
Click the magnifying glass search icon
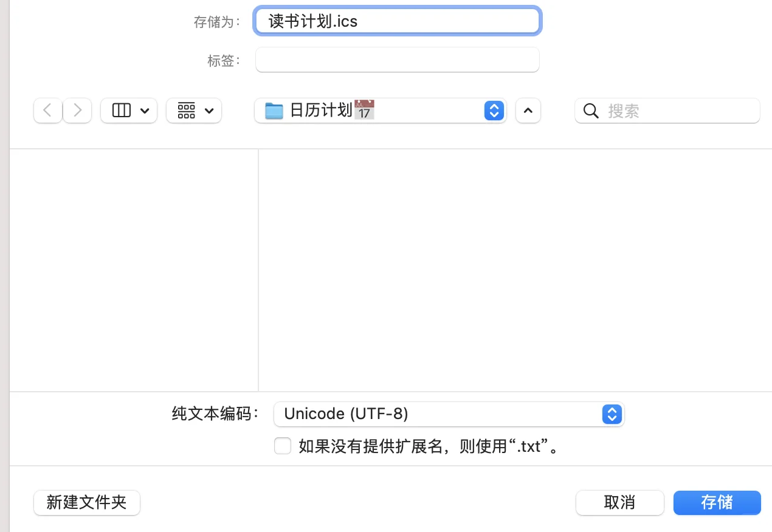click(x=591, y=111)
